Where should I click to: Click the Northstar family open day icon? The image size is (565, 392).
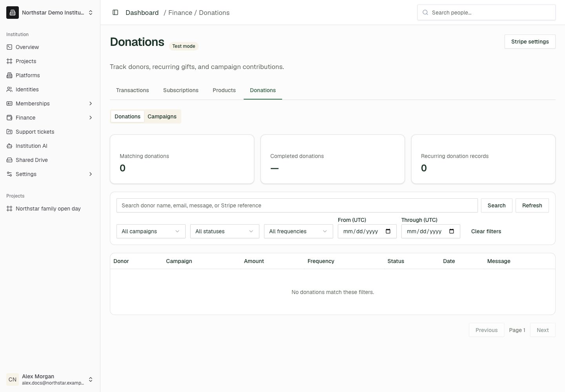click(9, 209)
